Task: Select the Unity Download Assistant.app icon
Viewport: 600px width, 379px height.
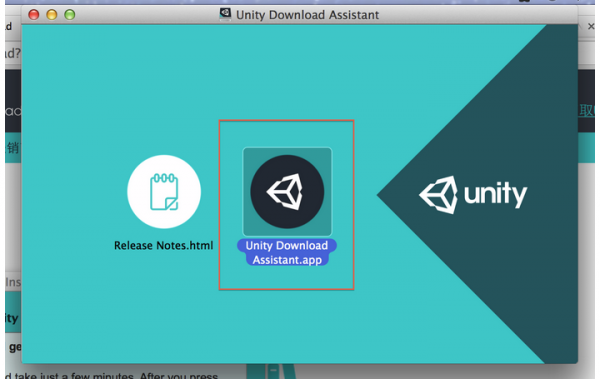Action: [x=287, y=192]
